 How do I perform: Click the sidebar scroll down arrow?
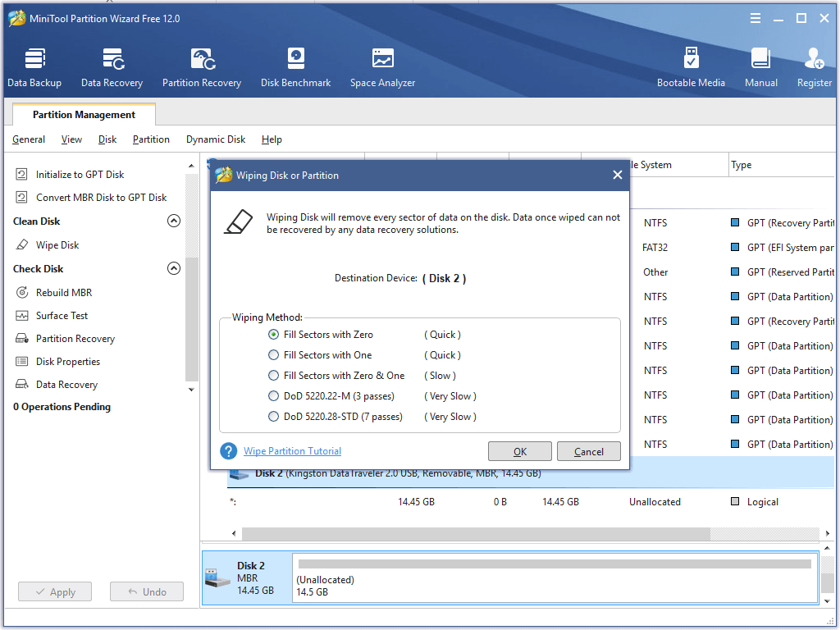(x=191, y=390)
